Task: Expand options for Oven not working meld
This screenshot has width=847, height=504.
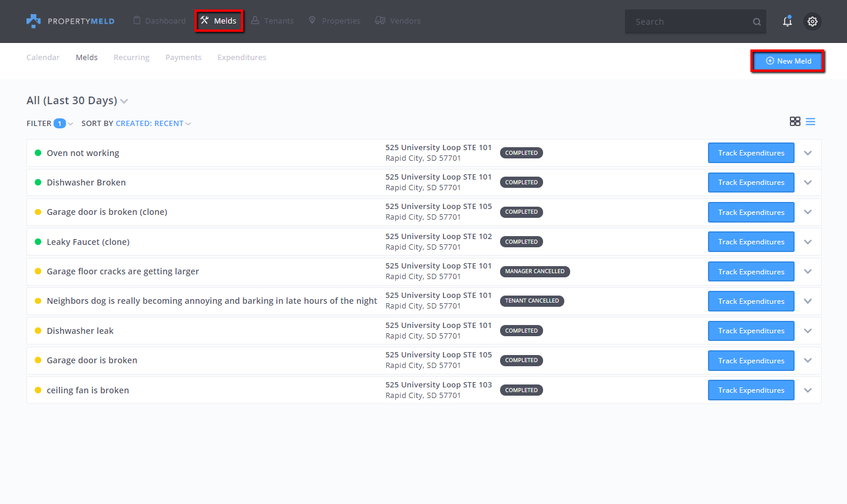Action: [x=808, y=153]
